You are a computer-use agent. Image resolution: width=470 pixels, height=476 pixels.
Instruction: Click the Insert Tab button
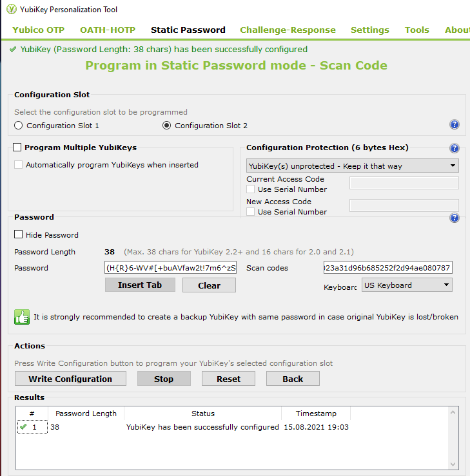pos(140,285)
